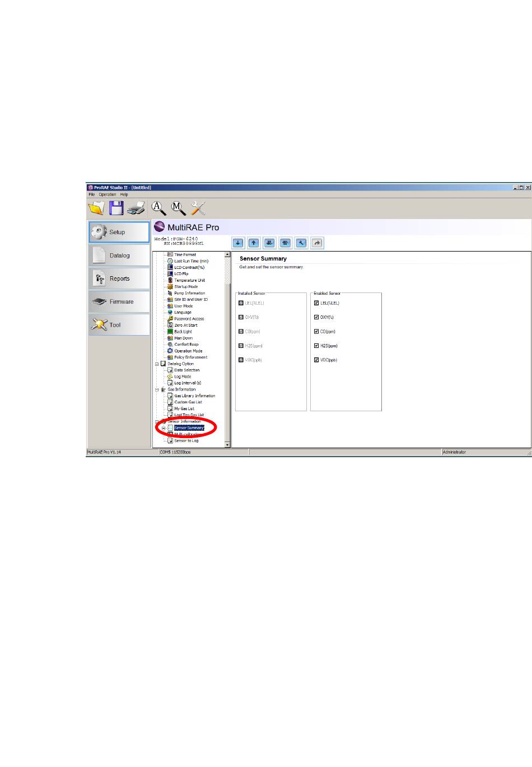532x767 pixels.
Task: Click the Operation Mode icon
Action: tap(170, 351)
